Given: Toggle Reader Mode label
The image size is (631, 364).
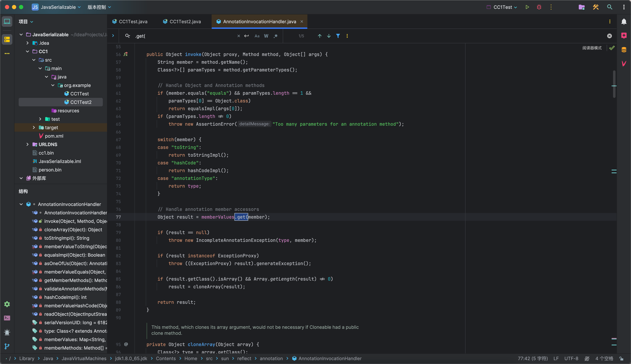Looking at the screenshot, I should (x=592, y=48).
